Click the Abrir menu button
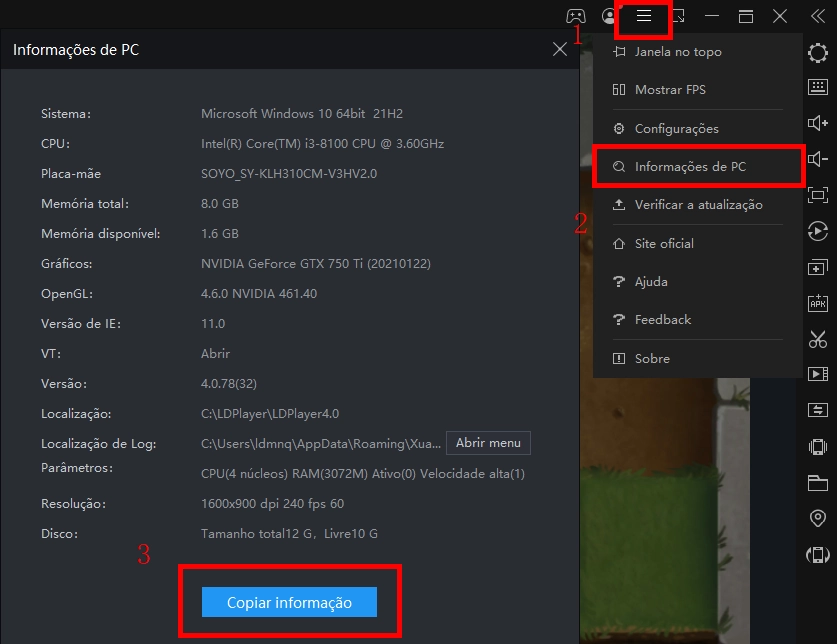This screenshot has height=644, width=837. [x=488, y=443]
